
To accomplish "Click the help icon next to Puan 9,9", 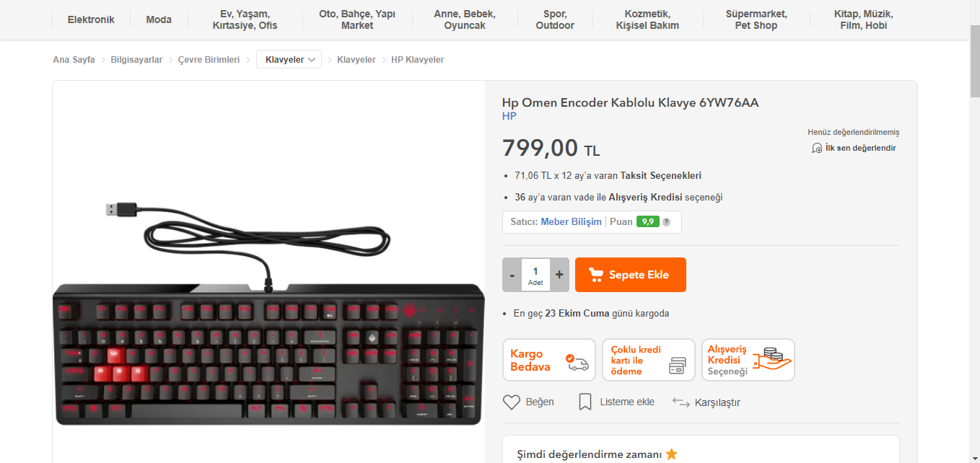I will (x=666, y=222).
